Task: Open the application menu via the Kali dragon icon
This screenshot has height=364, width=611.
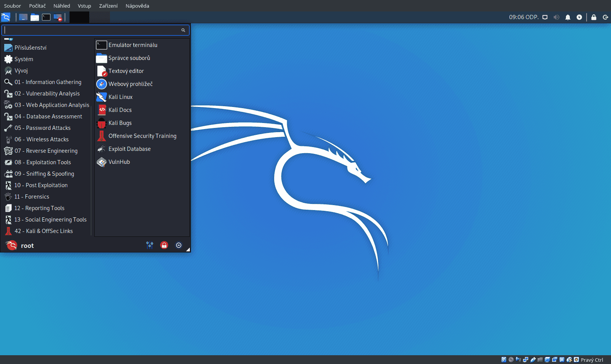Action: [x=6, y=17]
